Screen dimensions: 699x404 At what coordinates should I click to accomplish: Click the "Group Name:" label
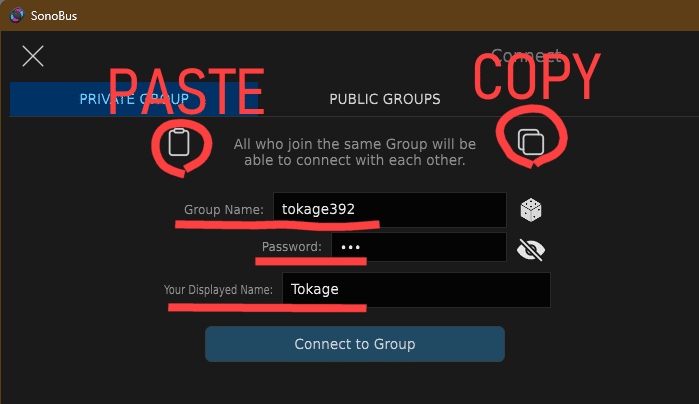tap(224, 210)
